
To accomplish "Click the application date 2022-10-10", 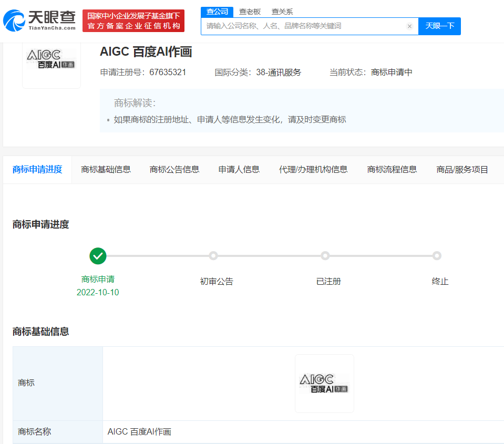I will [x=98, y=292].
